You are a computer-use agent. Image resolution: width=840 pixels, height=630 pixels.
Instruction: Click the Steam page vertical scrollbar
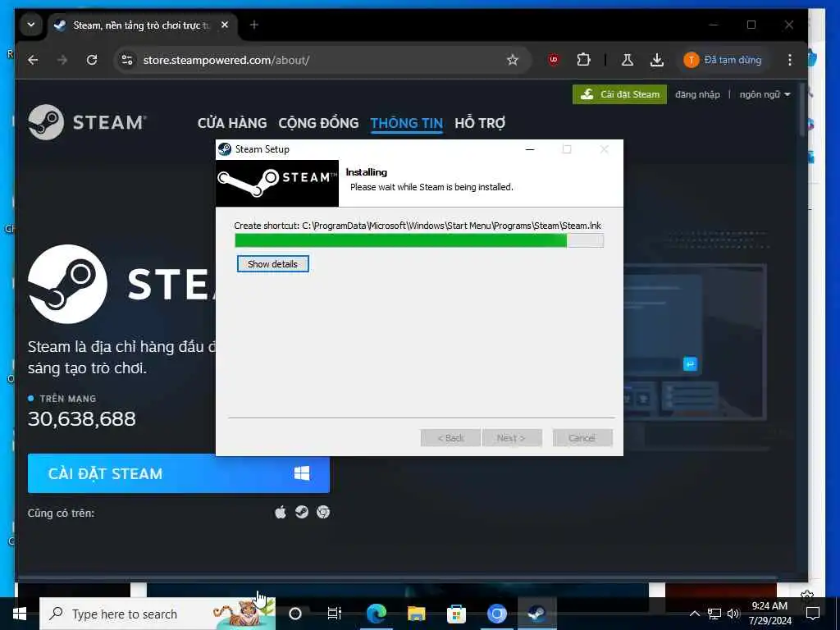pos(803,109)
